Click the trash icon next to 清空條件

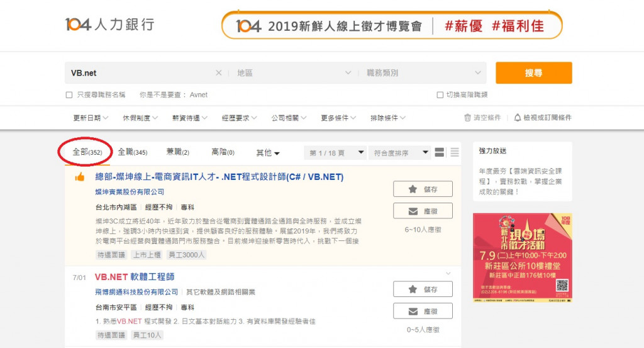(467, 118)
